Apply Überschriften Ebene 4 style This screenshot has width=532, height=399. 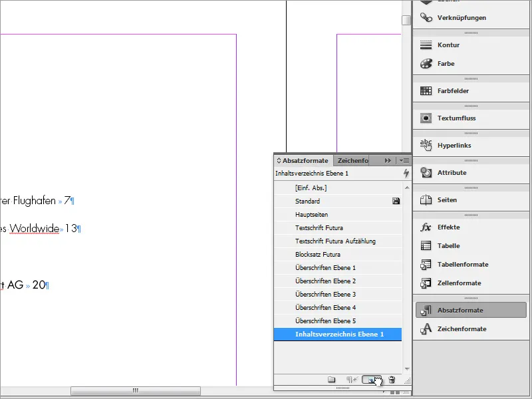click(338, 307)
